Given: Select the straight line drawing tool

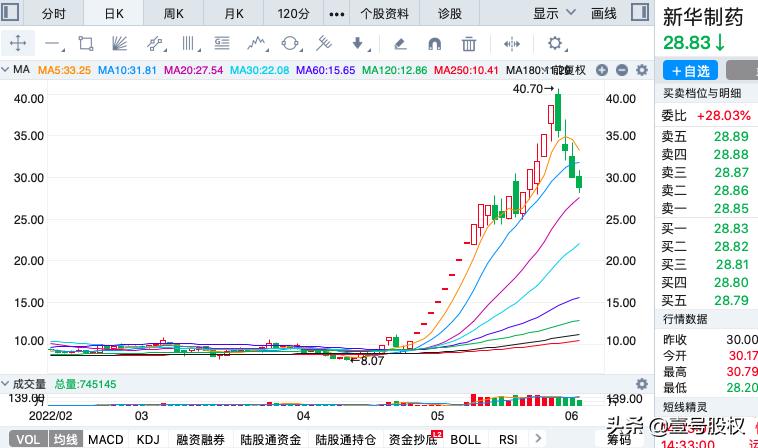Looking at the screenshot, I should pyautogui.click(x=53, y=44).
